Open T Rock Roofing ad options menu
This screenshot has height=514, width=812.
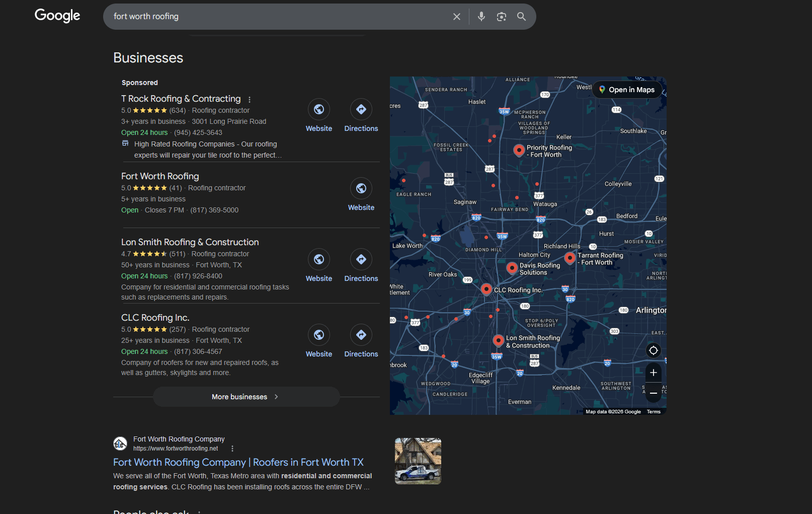(x=249, y=100)
